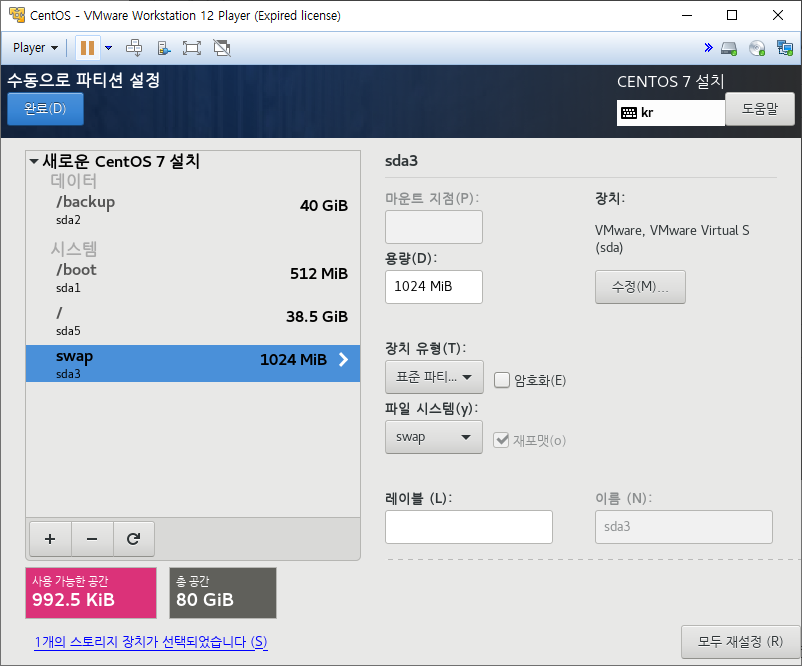Viewport: 802px width, 666px height.
Task: Select the swap sda3 partition row
Action: point(193,363)
